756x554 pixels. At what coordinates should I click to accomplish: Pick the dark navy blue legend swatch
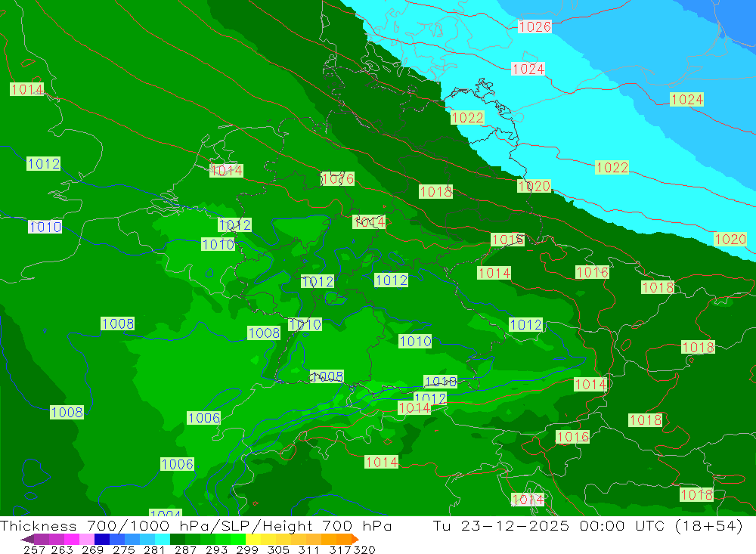[102, 539]
